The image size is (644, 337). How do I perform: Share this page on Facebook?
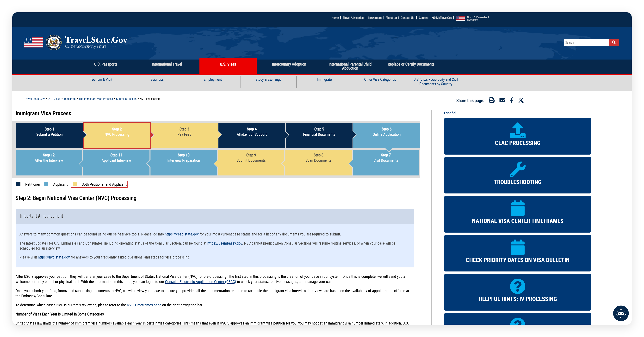click(512, 100)
